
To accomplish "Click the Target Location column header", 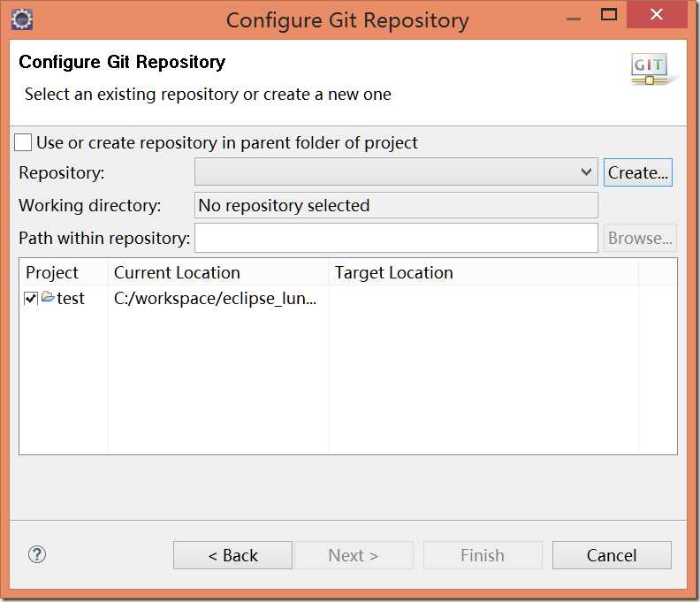I will [x=394, y=272].
